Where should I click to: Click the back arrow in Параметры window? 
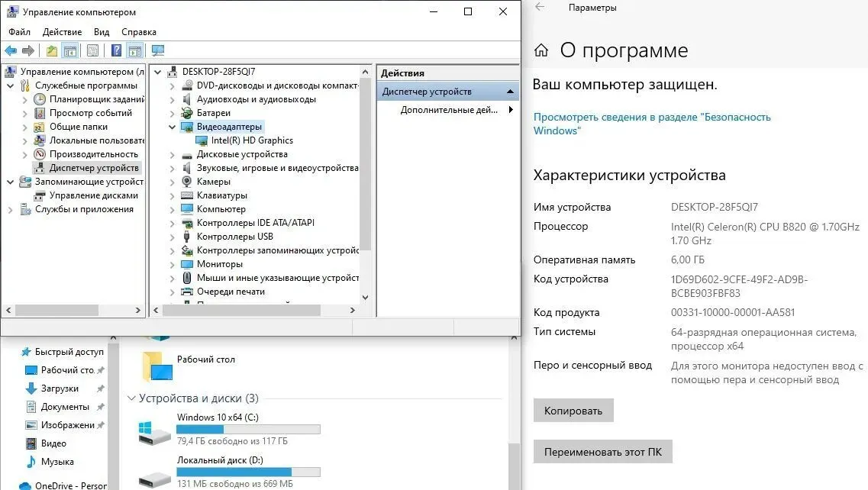(x=540, y=8)
